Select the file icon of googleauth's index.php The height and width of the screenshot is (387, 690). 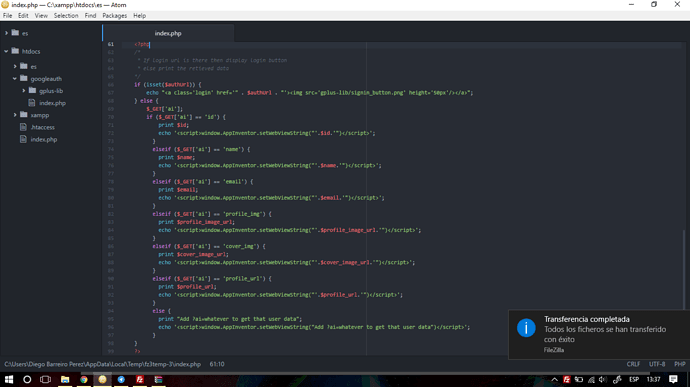point(32,103)
